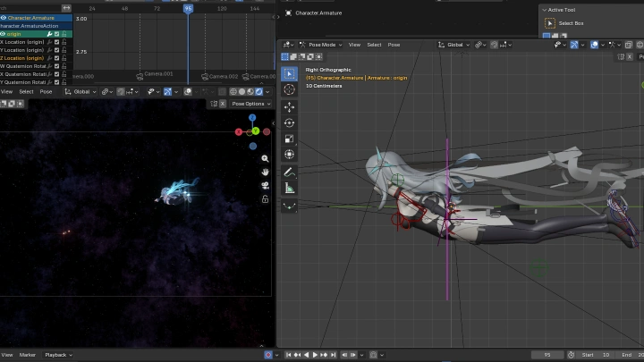Toggle camera view gizmo in left viewport
The image size is (644, 362).
coord(265,186)
